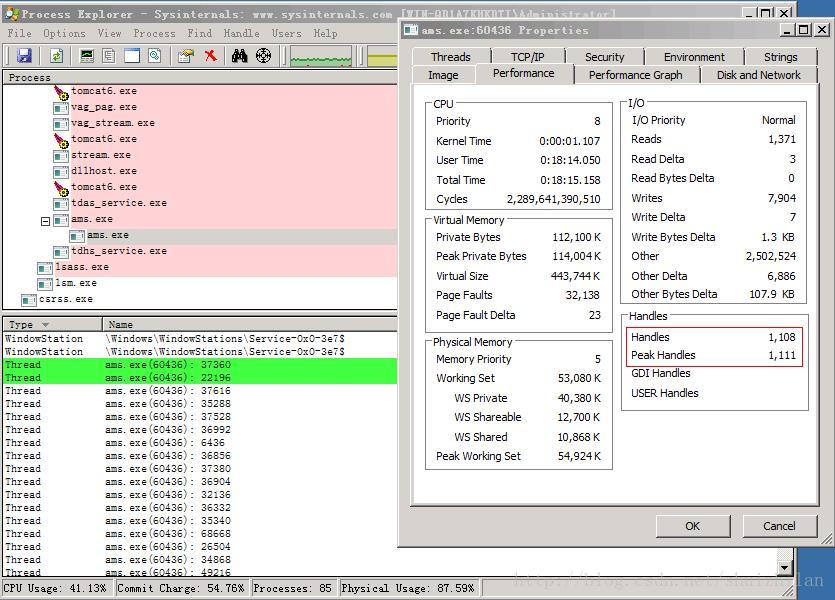Select tdhs_service.exe process icon
Image resolution: width=835 pixels, height=600 pixels.
pyautogui.click(x=61, y=252)
